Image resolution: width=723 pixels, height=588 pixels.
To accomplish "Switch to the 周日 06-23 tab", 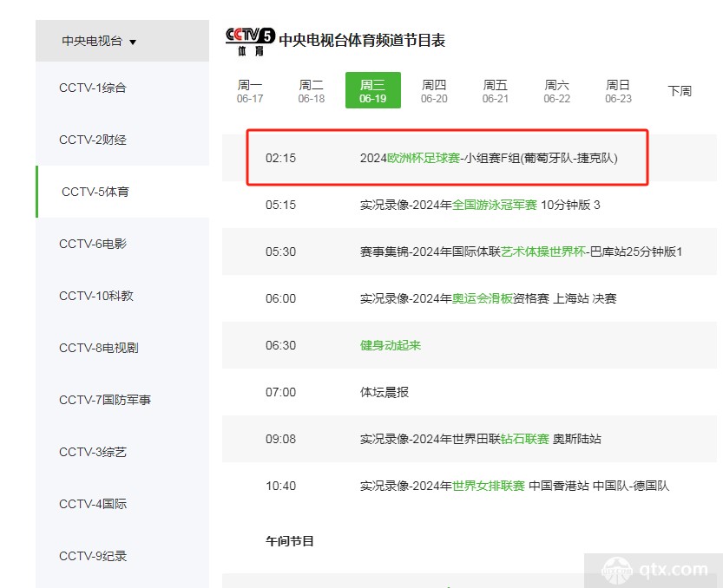I will (618, 91).
